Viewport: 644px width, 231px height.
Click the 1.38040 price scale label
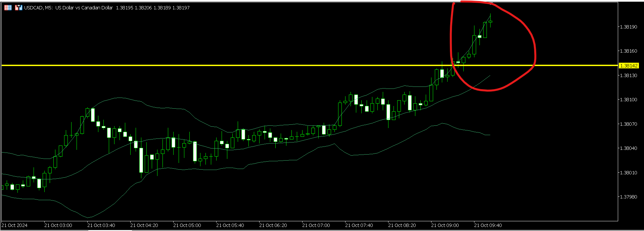[x=628, y=148]
